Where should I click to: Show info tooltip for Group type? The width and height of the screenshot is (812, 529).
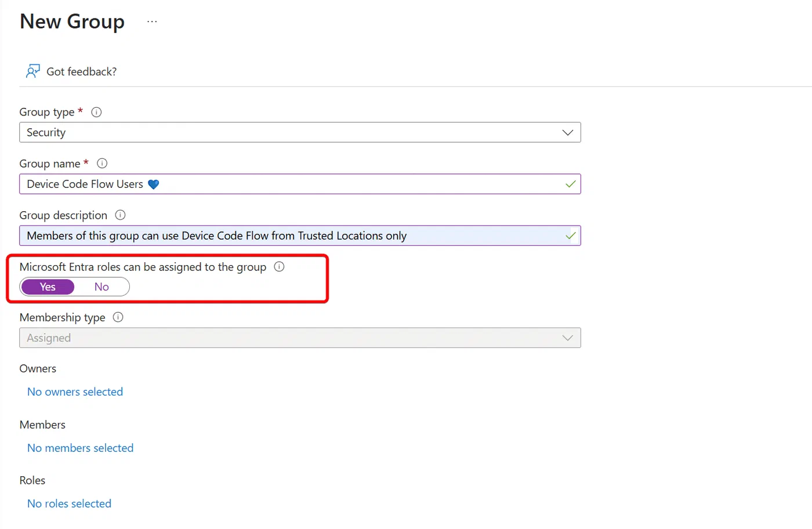97,112
